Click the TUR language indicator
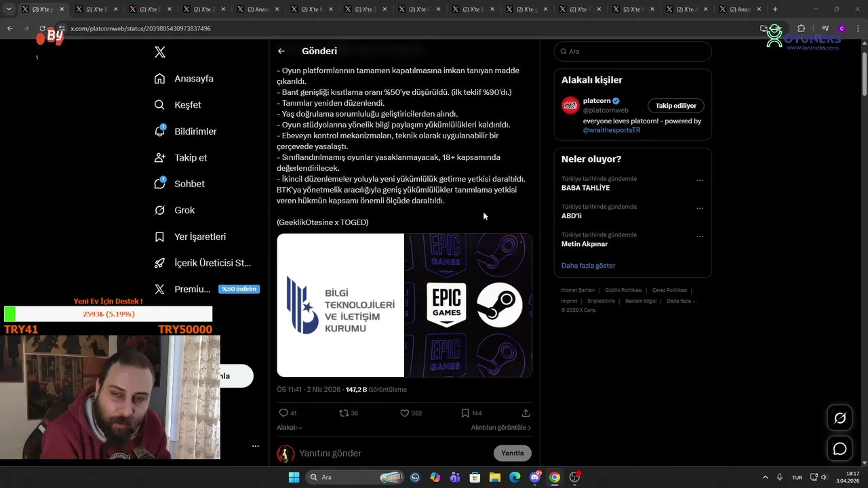The image size is (868, 488). (x=797, y=477)
